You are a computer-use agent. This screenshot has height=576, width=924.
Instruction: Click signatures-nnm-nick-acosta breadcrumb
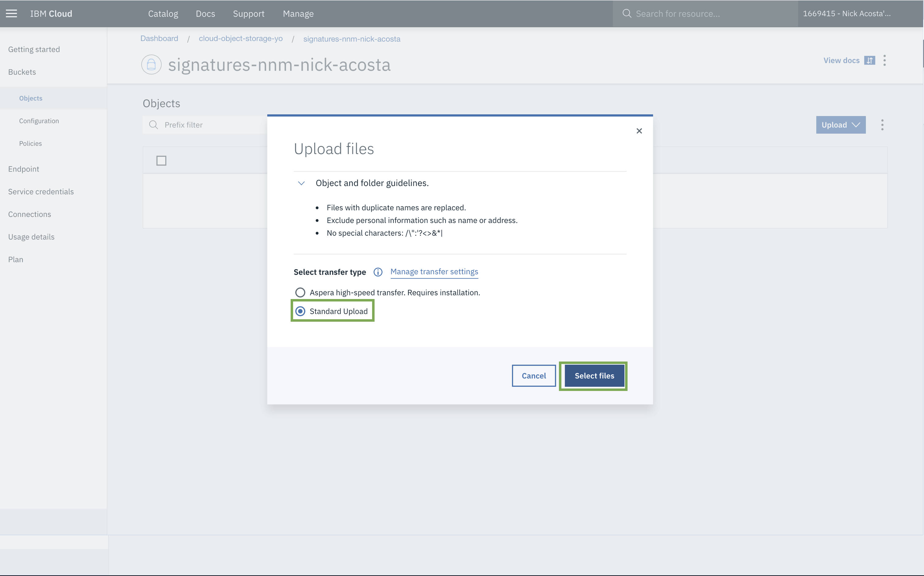[352, 39]
